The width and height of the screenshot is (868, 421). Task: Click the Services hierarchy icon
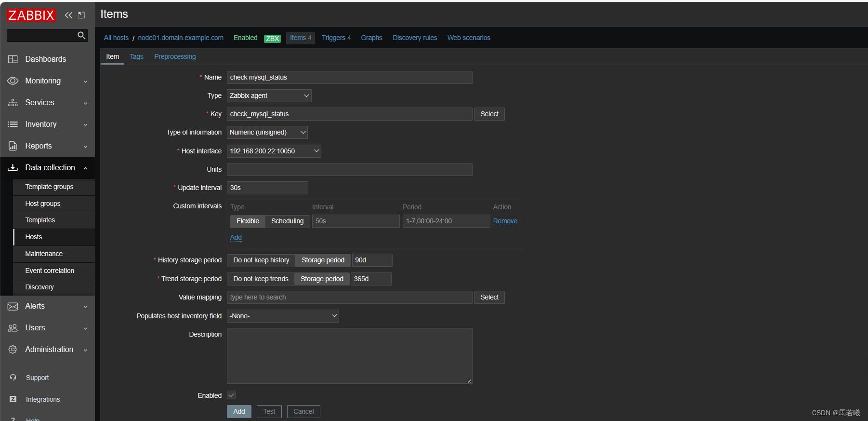(x=13, y=102)
